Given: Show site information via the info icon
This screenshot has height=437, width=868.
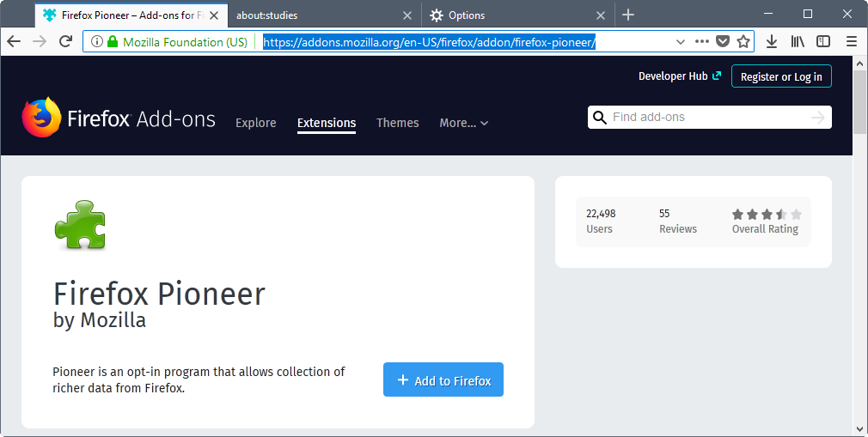Looking at the screenshot, I should pos(96,41).
